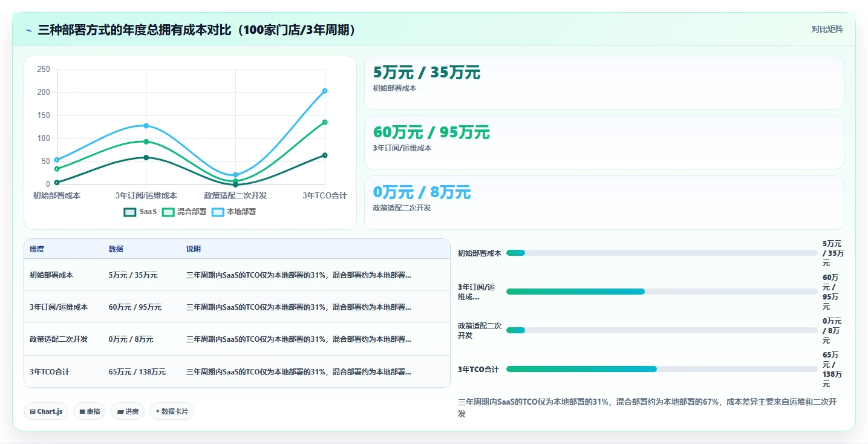Click the 3年订阅/运维 progress bar
Viewport: 868px width, 444px height.
click(662, 292)
